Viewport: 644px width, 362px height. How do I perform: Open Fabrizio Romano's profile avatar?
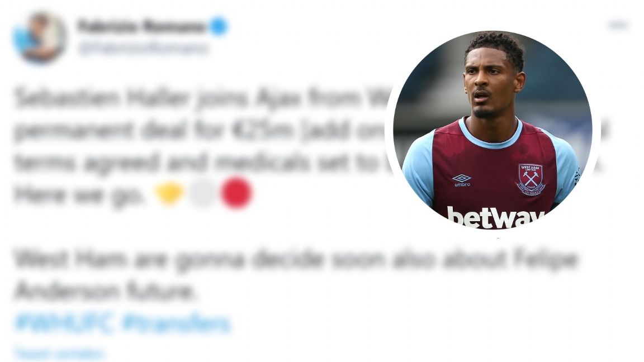pyautogui.click(x=40, y=37)
